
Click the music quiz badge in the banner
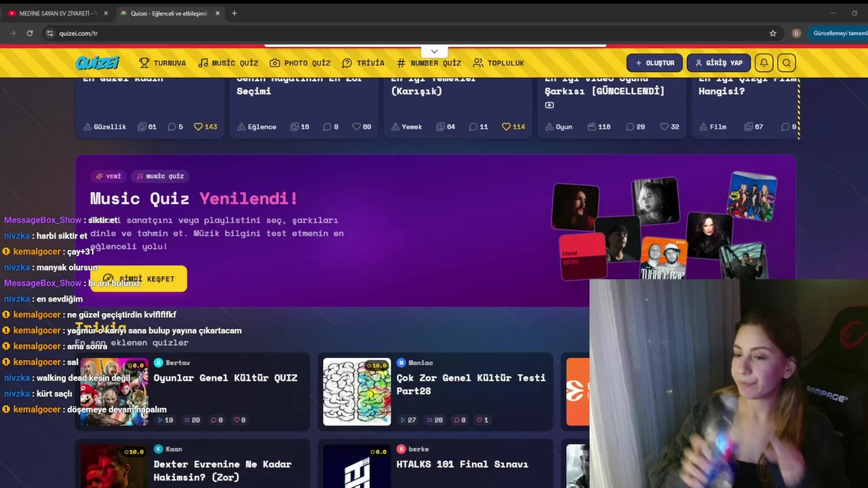coord(160,176)
